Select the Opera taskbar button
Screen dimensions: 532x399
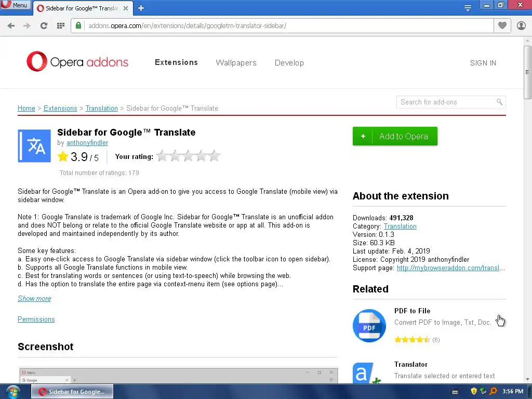click(72, 392)
